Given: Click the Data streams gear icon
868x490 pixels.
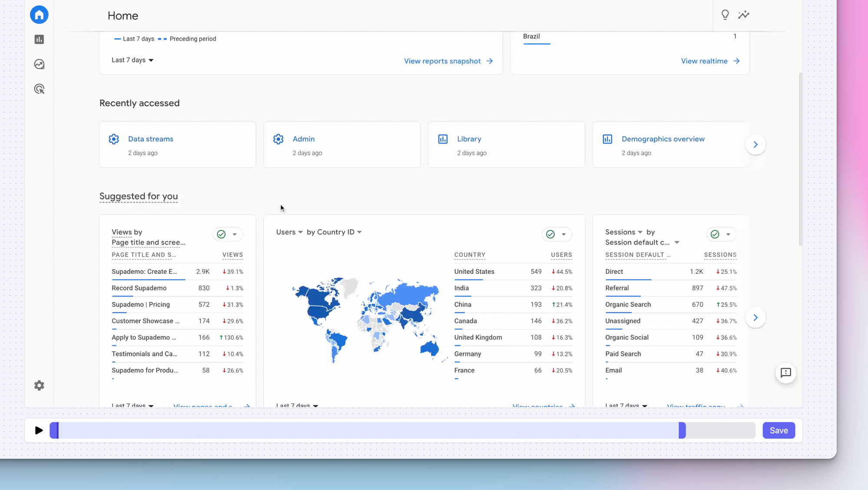Looking at the screenshot, I should pyautogui.click(x=114, y=139).
